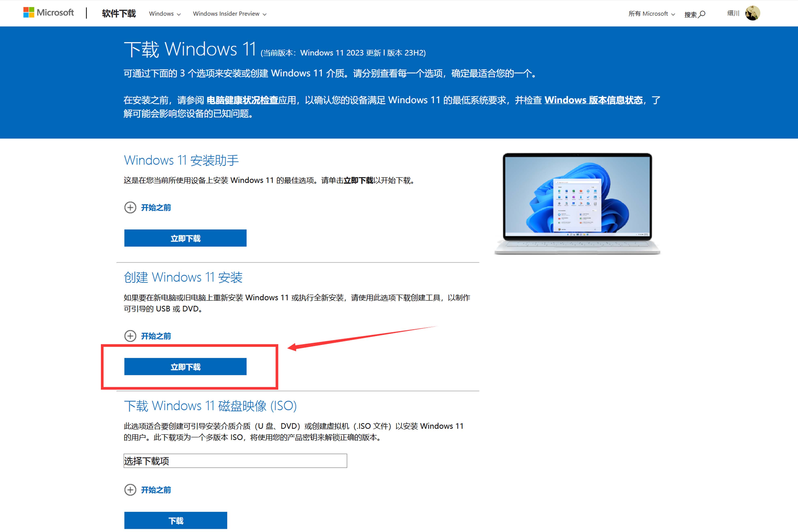Expand 开始之前 text under ISO section
Image resolution: width=798 pixels, height=532 pixels.
[x=156, y=490]
